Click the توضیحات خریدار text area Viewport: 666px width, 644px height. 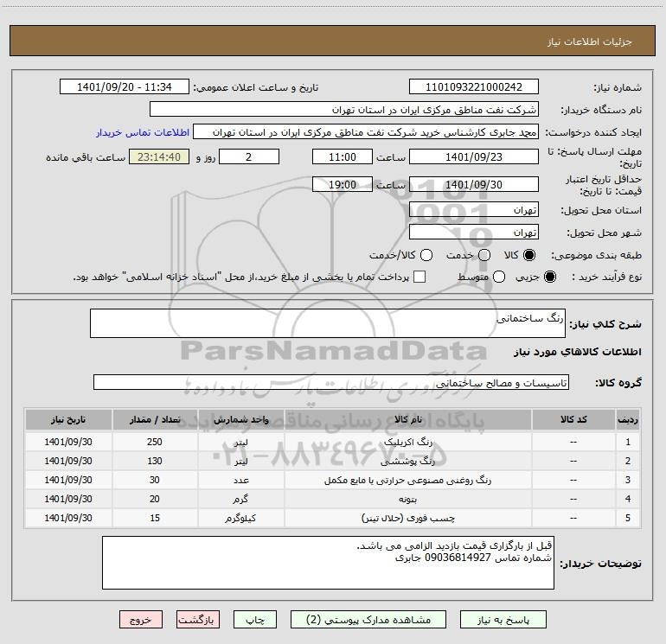point(328,563)
